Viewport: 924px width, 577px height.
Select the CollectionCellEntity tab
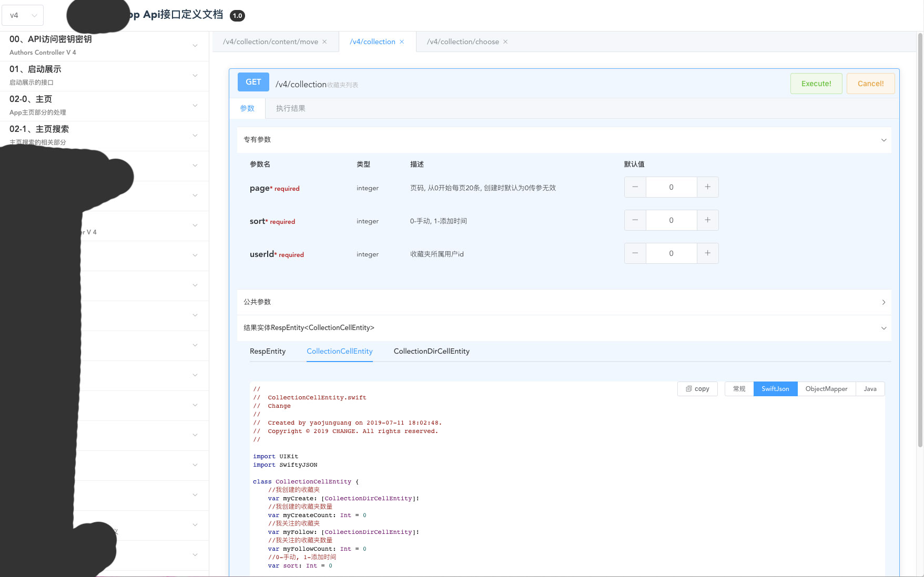tap(340, 351)
